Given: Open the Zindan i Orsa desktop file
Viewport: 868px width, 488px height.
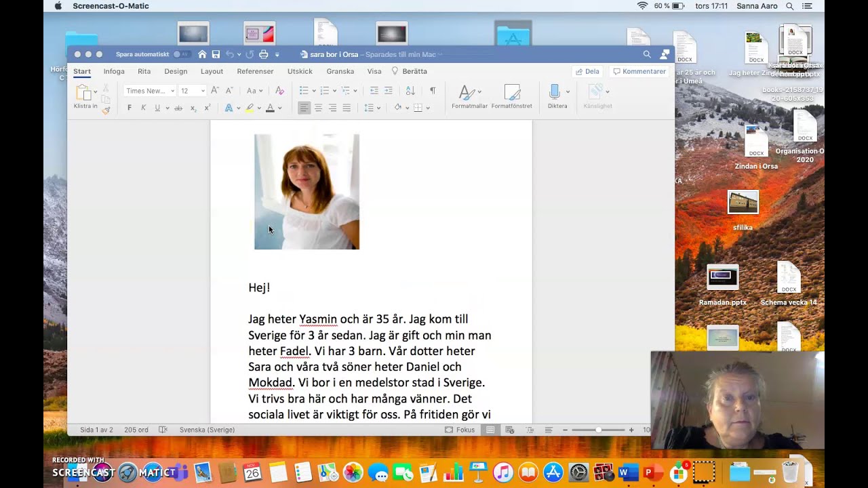Looking at the screenshot, I should coord(756,148).
